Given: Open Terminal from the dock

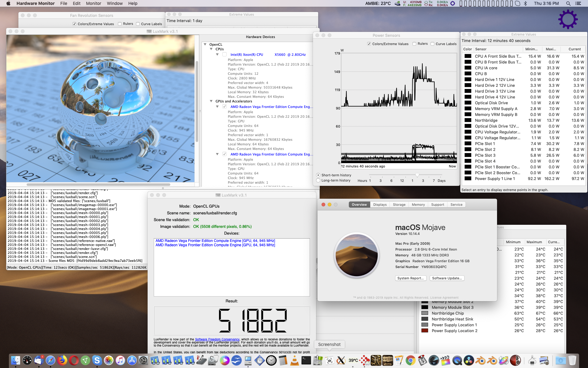Looking at the screenshot, I should 306,360.
